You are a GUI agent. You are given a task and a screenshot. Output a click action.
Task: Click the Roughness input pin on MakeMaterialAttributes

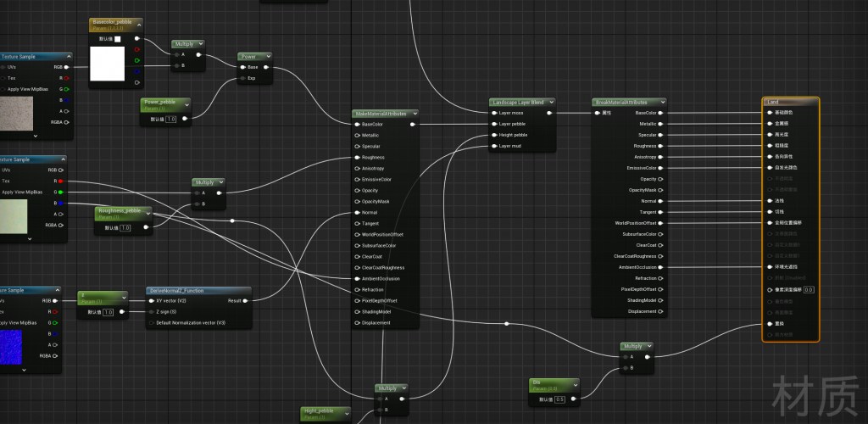pyautogui.click(x=357, y=157)
